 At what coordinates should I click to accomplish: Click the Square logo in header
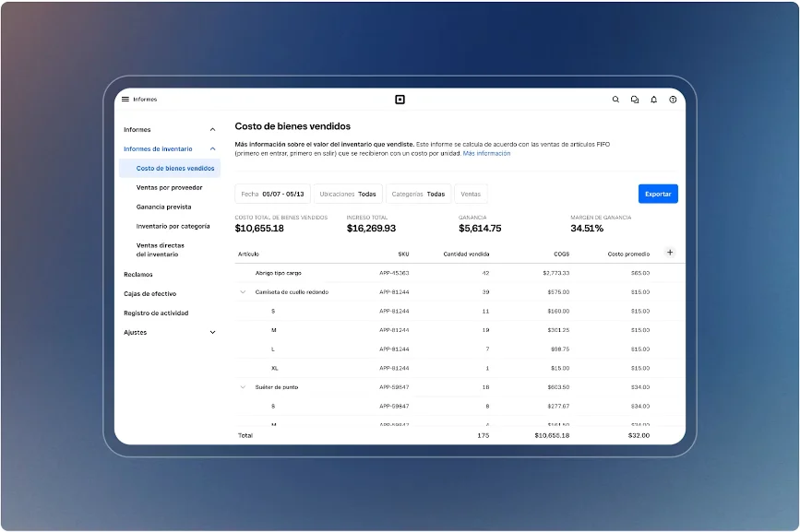pyautogui.click(x=400, y=100)
